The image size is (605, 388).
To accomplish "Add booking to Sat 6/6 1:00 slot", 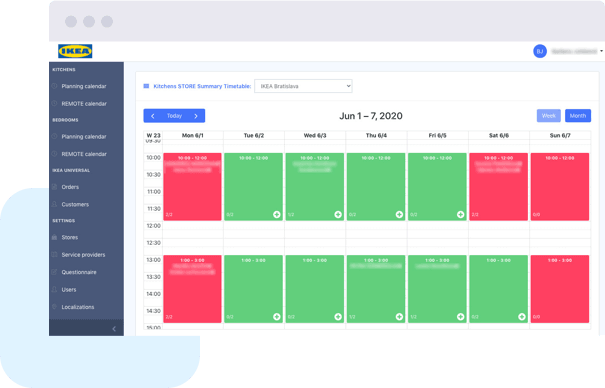I will tap(522, 317).
